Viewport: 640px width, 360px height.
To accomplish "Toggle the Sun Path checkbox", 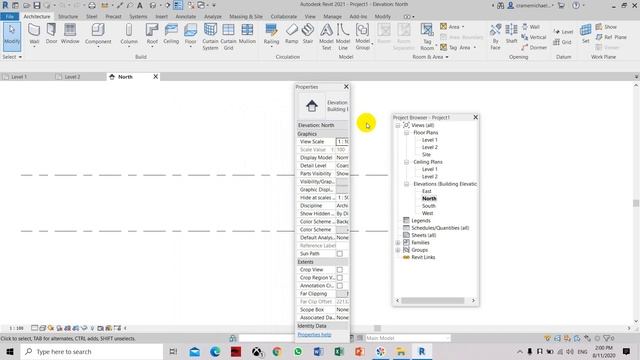I will point(340,254).
